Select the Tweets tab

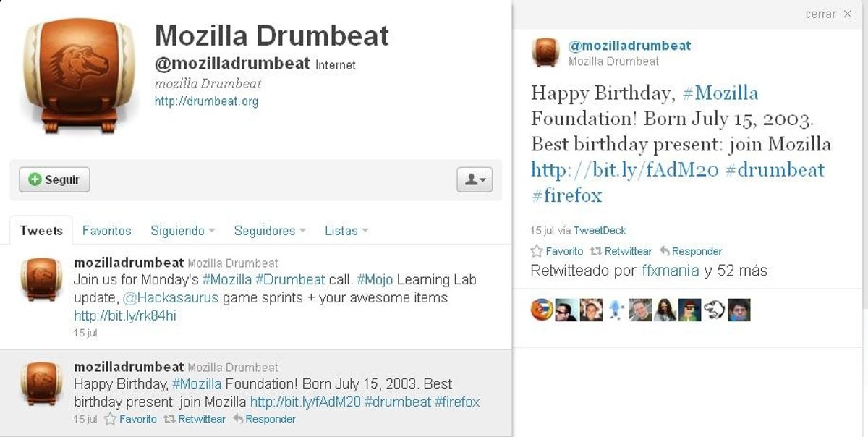(x=41, y=231)
